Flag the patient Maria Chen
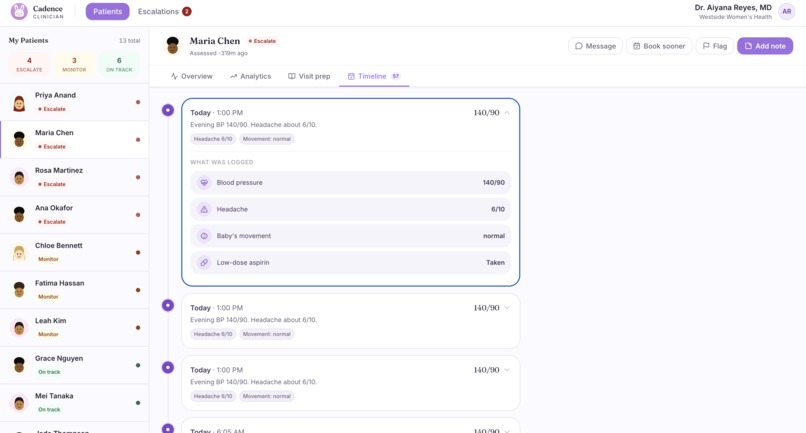The height and width of the screenshot is (433, 806). (715, 46)
